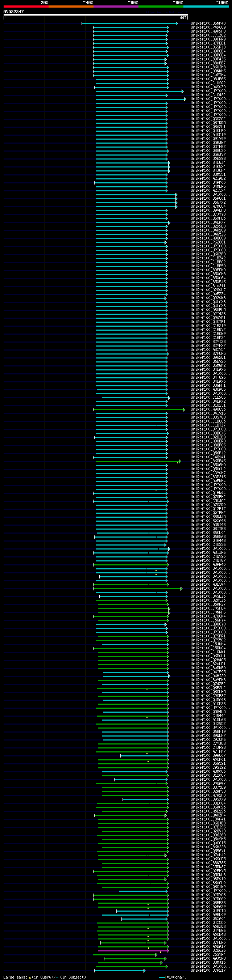Click the query end position 447
Screen dimensions: 232x980
click(x=183, y=18)
